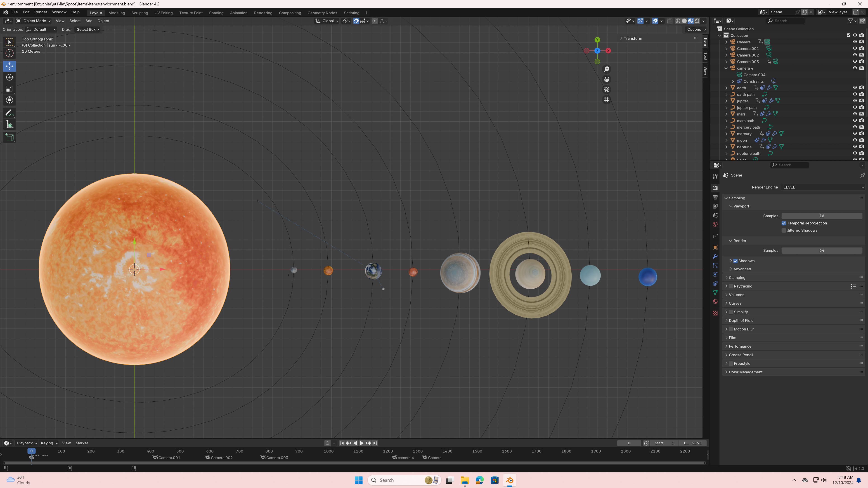868x488 pixels.
Task: Click the camera view icon in viewport
Action: point(607,90)
